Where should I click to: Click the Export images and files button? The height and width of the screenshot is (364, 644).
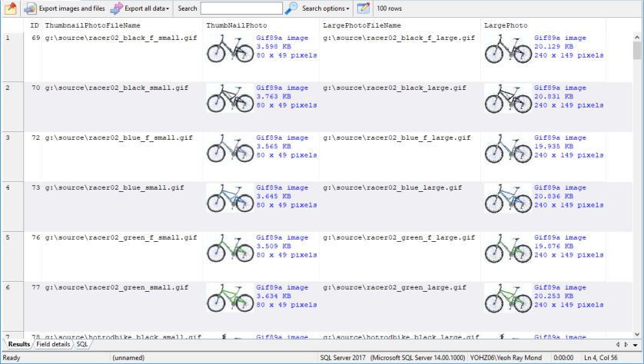(x=65, y=8)
